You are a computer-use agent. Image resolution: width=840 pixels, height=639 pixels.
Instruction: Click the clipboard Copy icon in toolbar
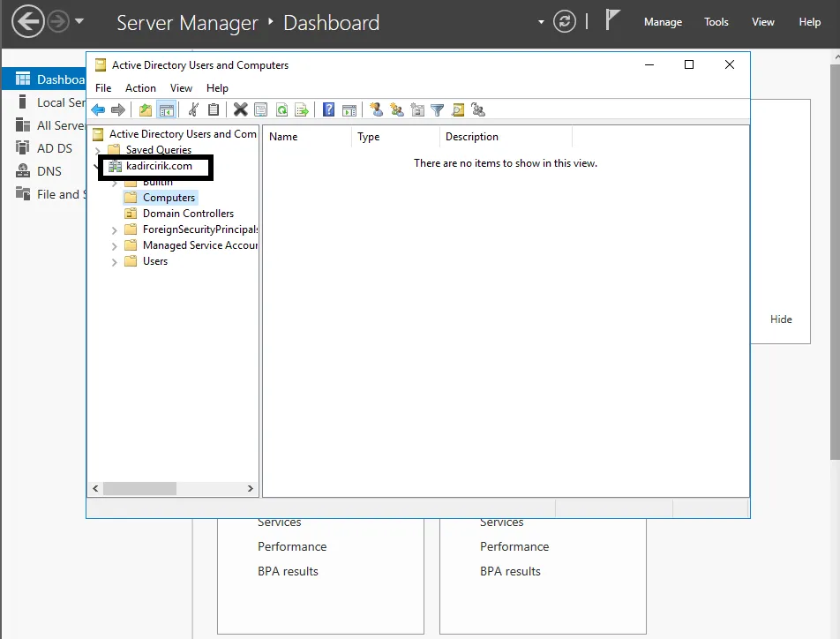pos(214,110)
